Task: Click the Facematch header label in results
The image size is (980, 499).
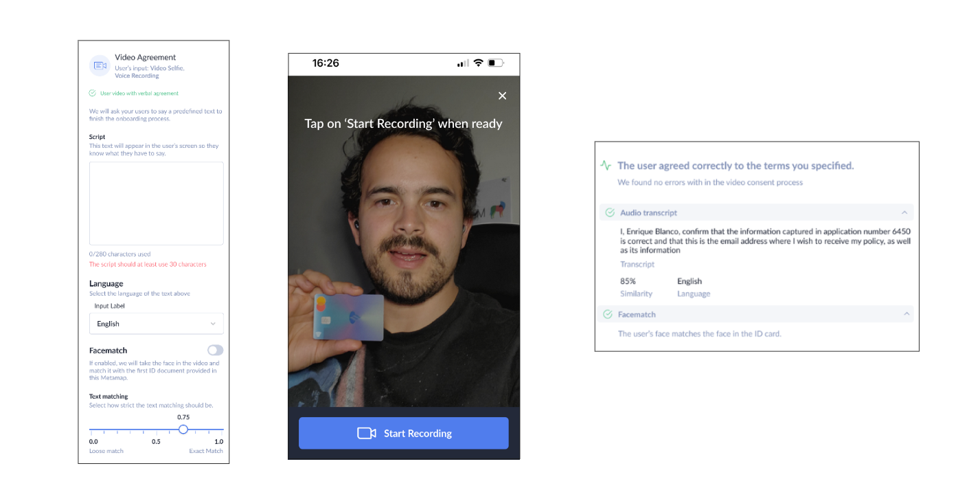Action: point(637,314)
